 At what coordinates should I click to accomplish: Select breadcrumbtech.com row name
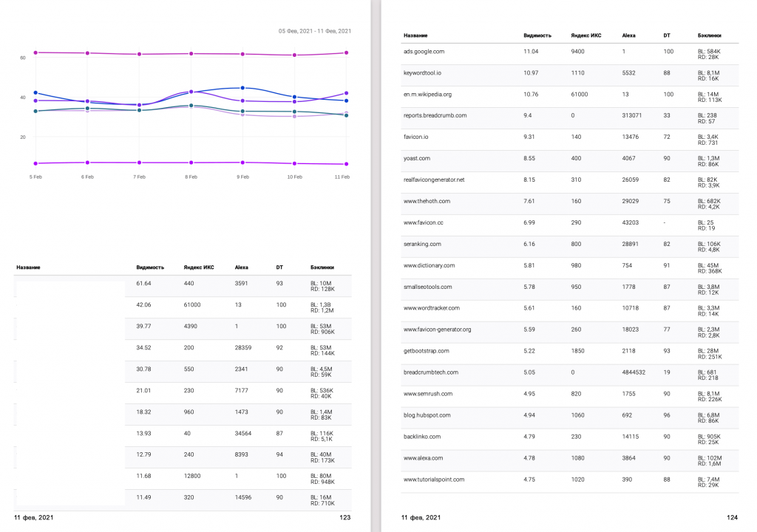[431, 372]
